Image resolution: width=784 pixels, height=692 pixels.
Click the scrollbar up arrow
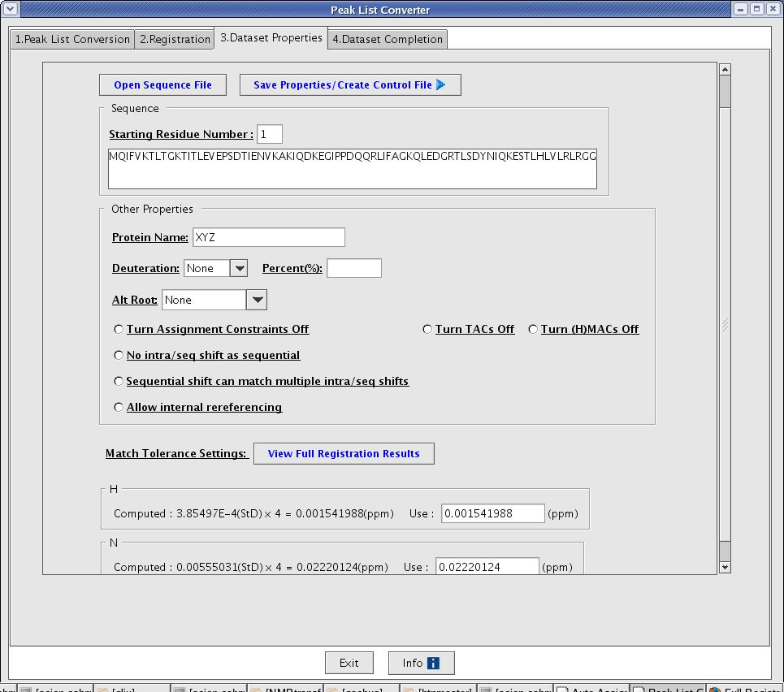tap(726, 71)
